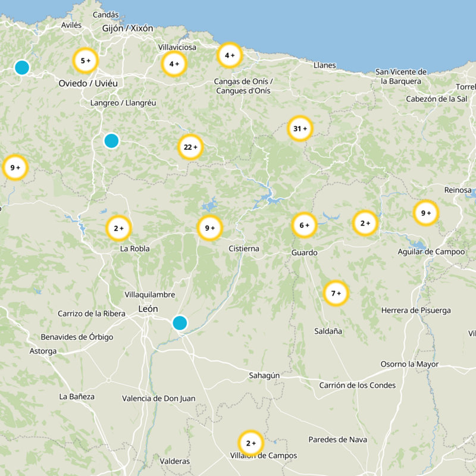Click the Saldaña label

coord(328,331)
